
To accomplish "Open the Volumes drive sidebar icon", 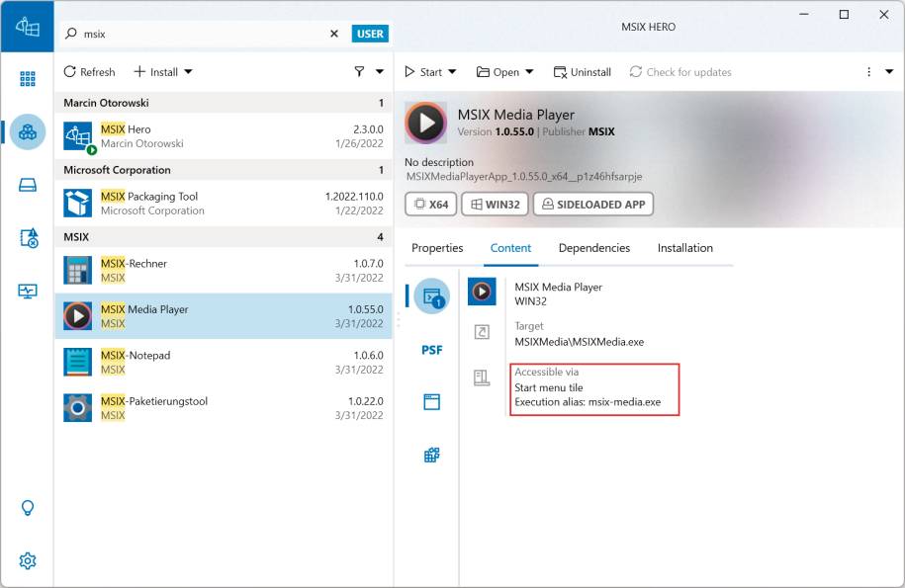I will click(27, 185).
